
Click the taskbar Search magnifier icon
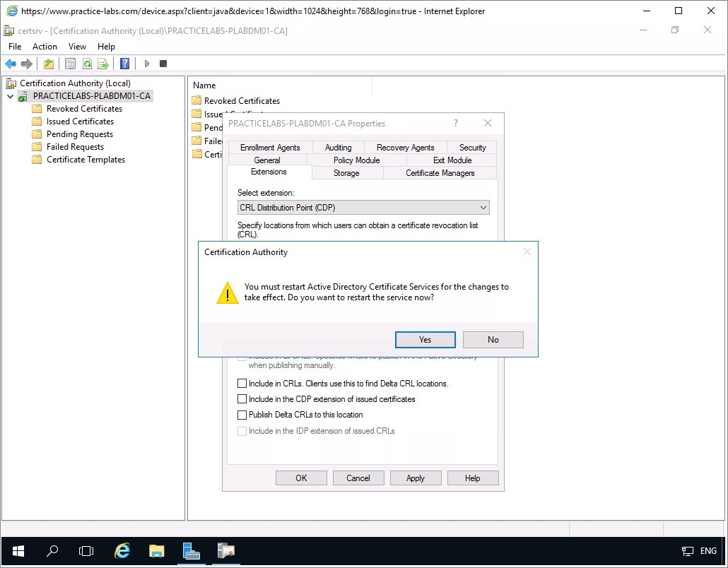click(x=52, y=551)
